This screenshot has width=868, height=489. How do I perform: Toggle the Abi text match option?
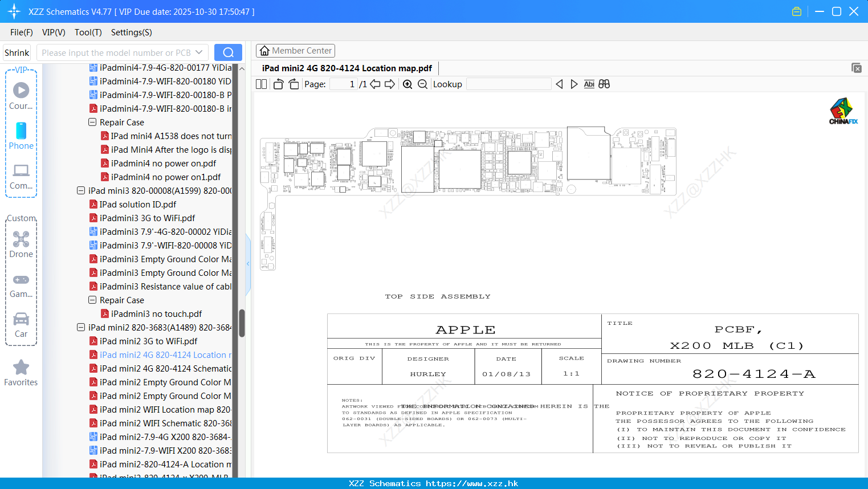pyautogui.click(x=589, y=84)
